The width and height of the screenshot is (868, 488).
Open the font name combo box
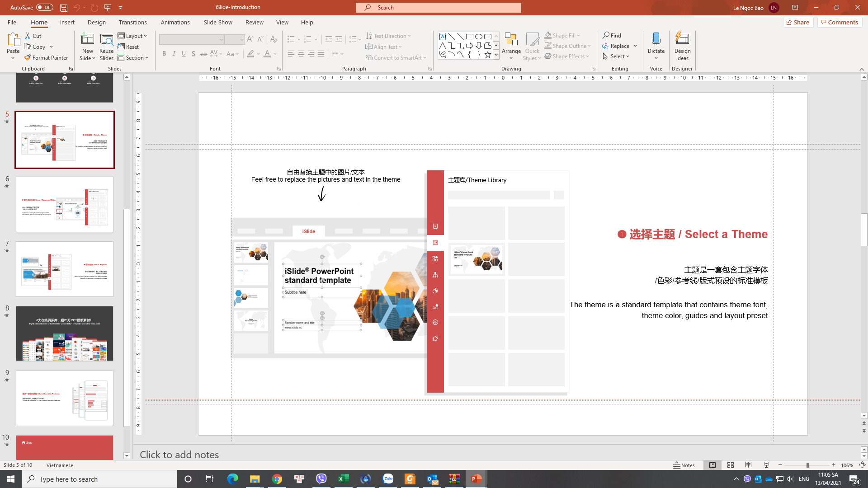pos(192,40)
